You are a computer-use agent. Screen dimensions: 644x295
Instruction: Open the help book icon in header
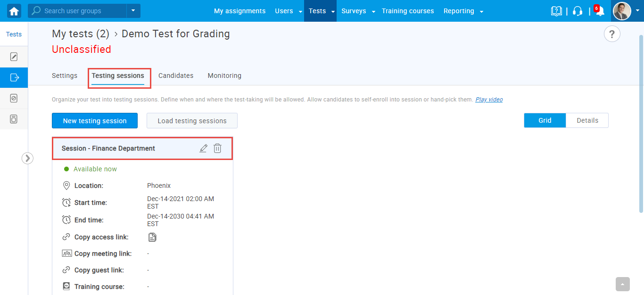click(x=556, y=11)
